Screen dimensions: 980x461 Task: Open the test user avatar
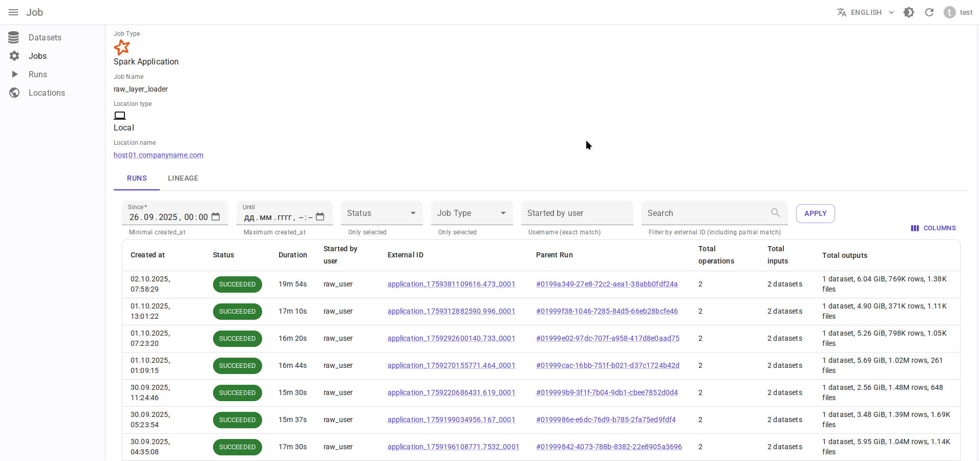(x=950, y=12)
